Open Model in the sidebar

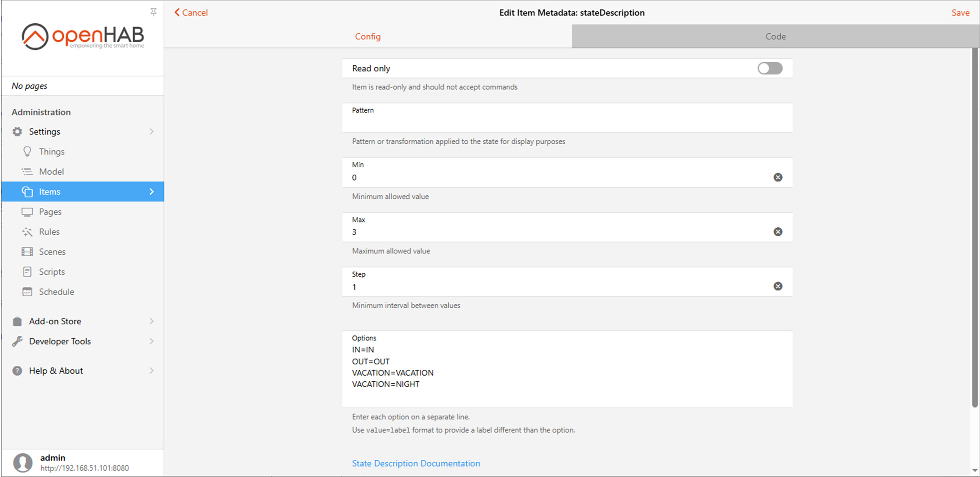[x=83, y=171]
